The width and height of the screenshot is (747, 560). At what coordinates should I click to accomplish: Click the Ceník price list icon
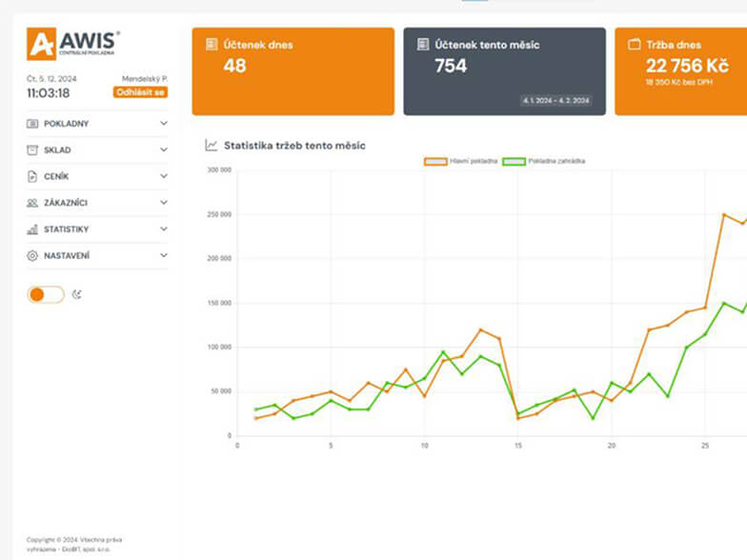coord(32,176)
